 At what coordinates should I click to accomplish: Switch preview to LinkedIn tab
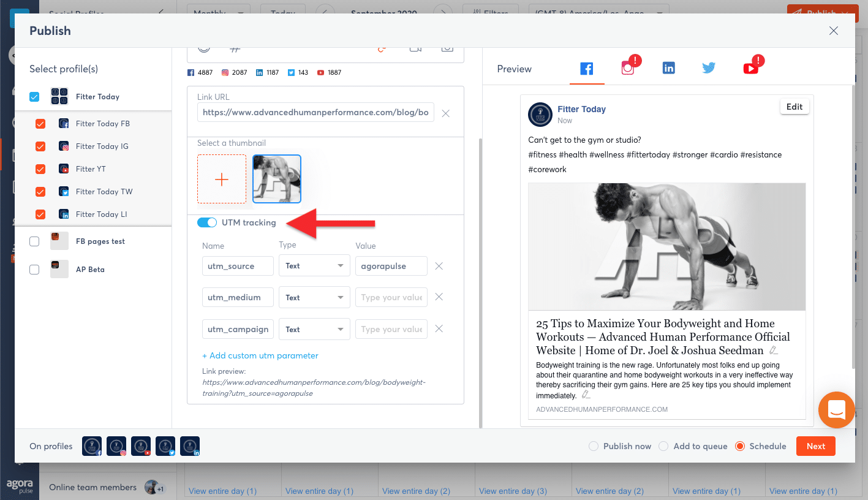tap(669, 69)
